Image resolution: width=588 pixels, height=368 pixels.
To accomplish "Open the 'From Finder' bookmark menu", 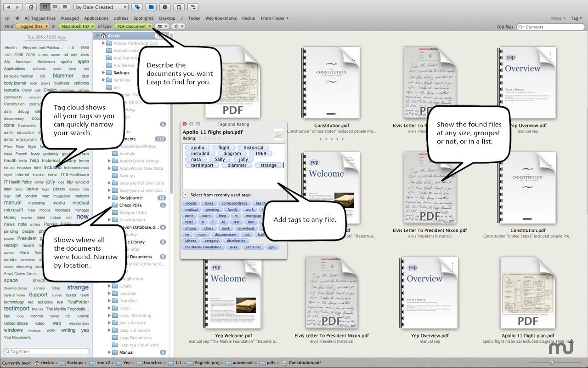I will [x=275, y=18].
